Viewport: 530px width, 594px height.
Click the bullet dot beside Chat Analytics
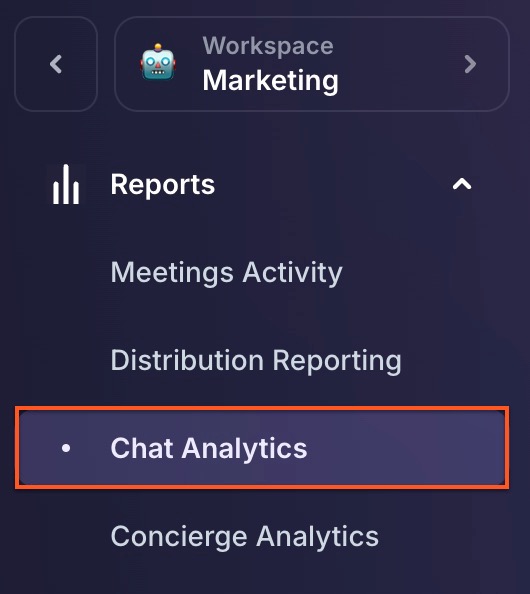point(66,448)
